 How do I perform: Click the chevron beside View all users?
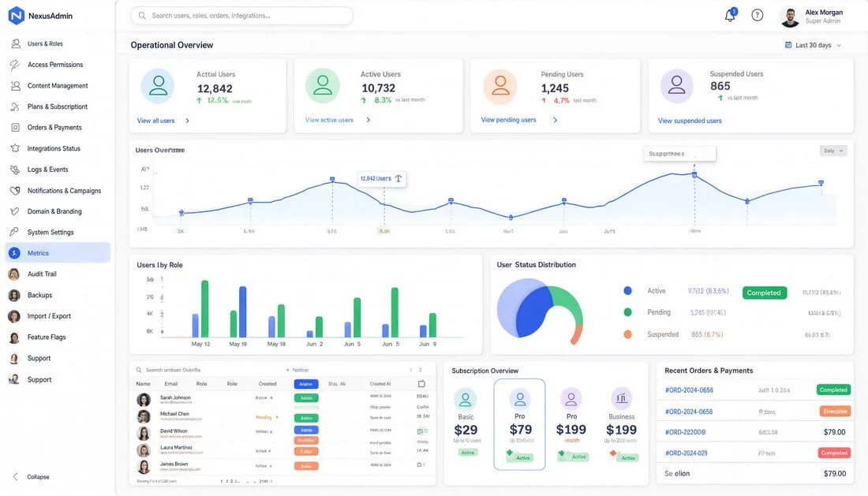coord(187,121)
